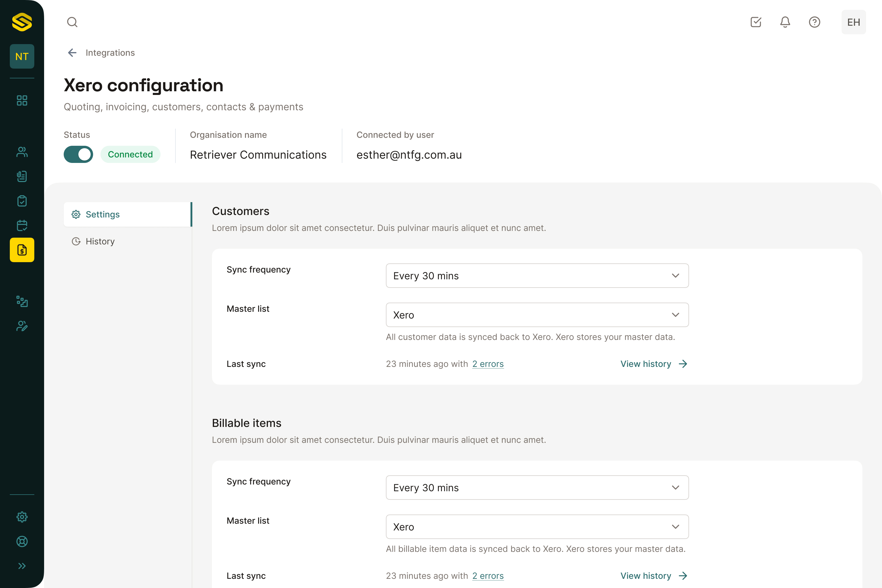Open Billable items Sync frequency dropdown
This screenshot has width=882, height=588.
pos(537,488)
